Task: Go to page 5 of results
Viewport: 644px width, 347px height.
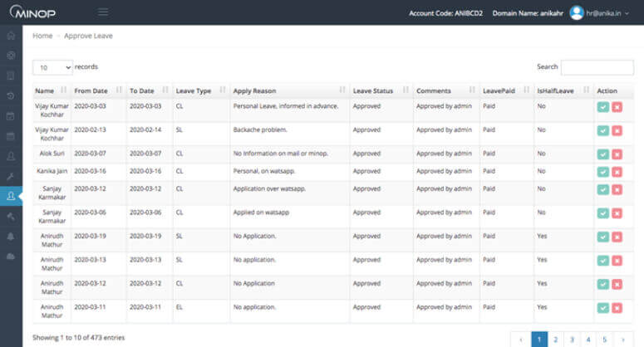Action: point(605,339)
